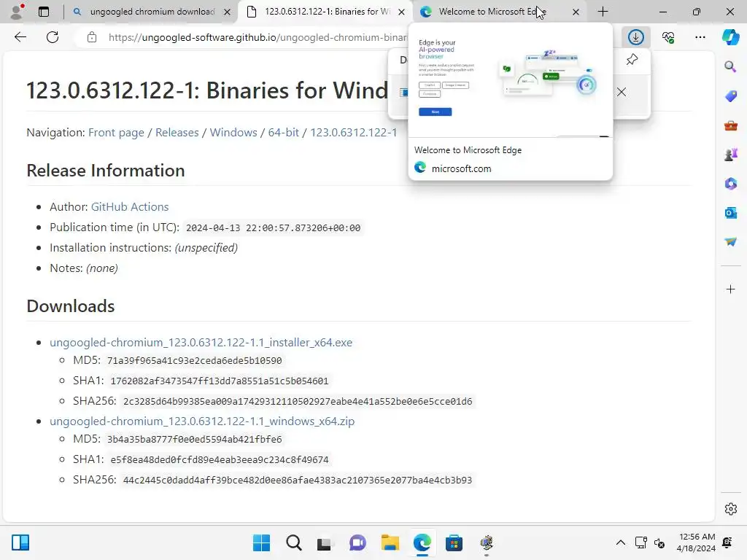
Task: Select the installer MD5 hash value
Action: point(194,361)
